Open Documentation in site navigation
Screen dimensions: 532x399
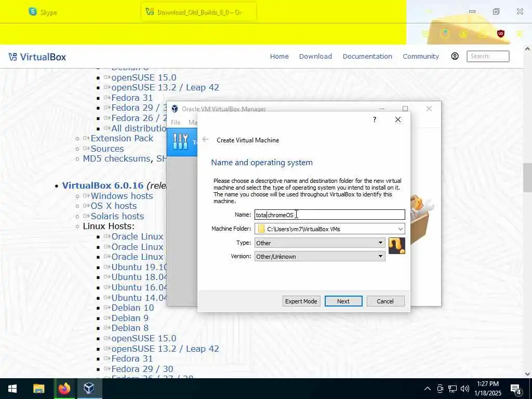[367, 56]
